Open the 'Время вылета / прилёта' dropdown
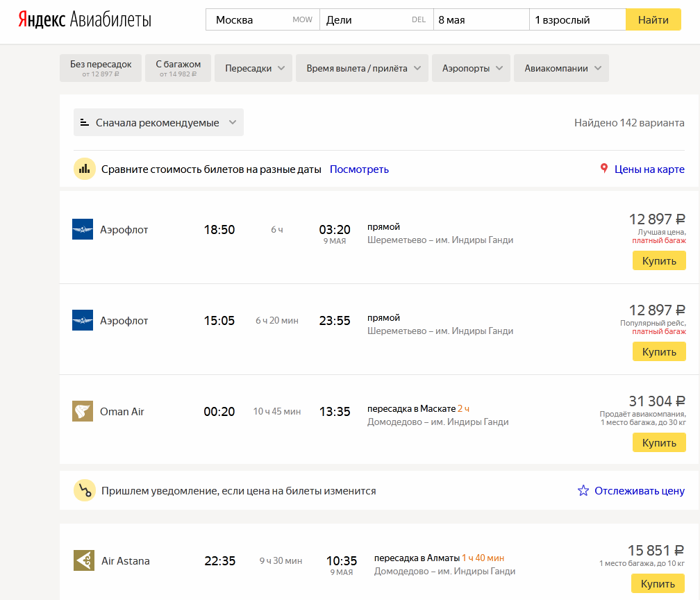 click(x=362, y=68)
